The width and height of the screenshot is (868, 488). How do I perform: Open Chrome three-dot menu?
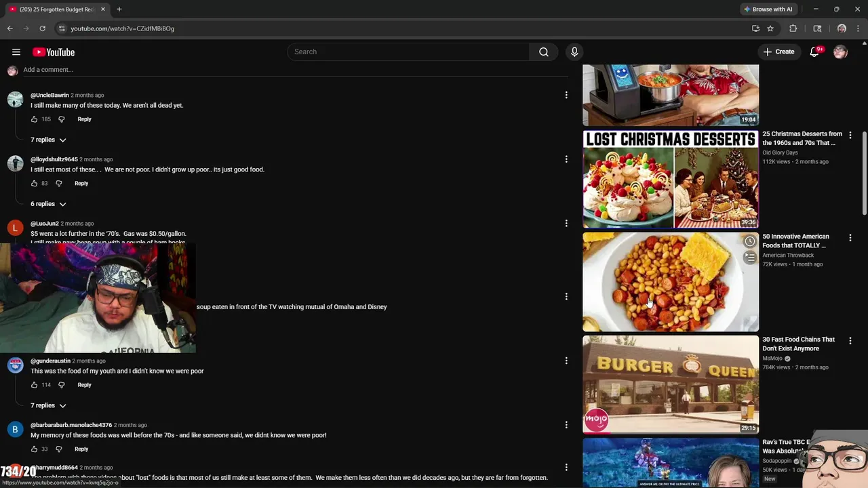858,28
